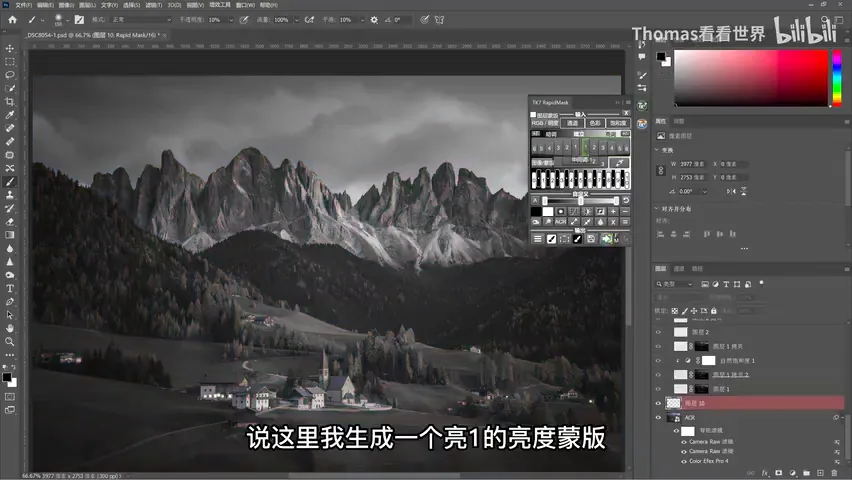Viewport: 852px width, 480px height.
Task: Hide the 图层 2 layer
Action: point(658,332)
